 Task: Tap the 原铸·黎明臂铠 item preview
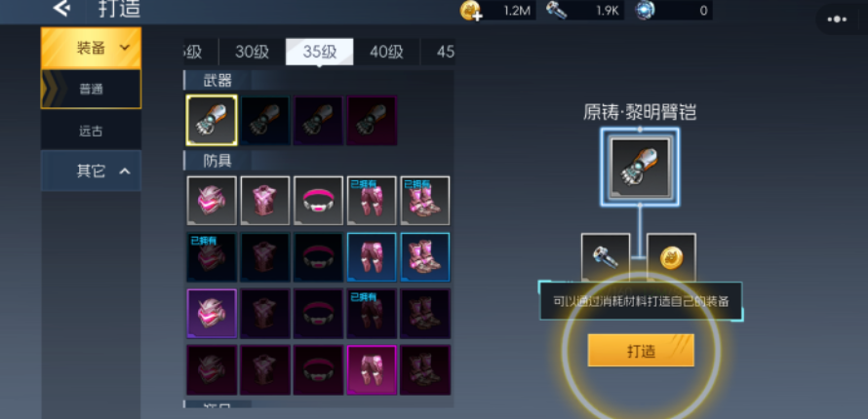[x=640, y=168]
